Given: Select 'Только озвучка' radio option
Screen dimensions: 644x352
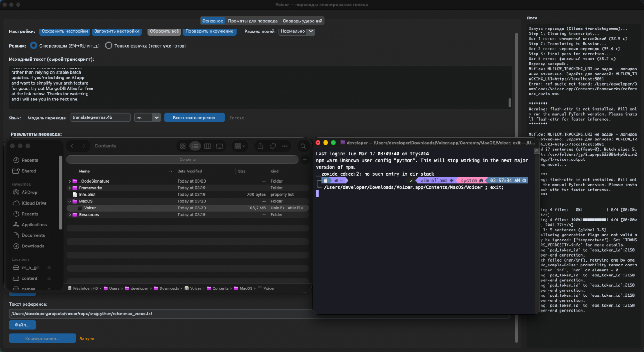Looking at the screenshot, I should (x=109, y=46).
